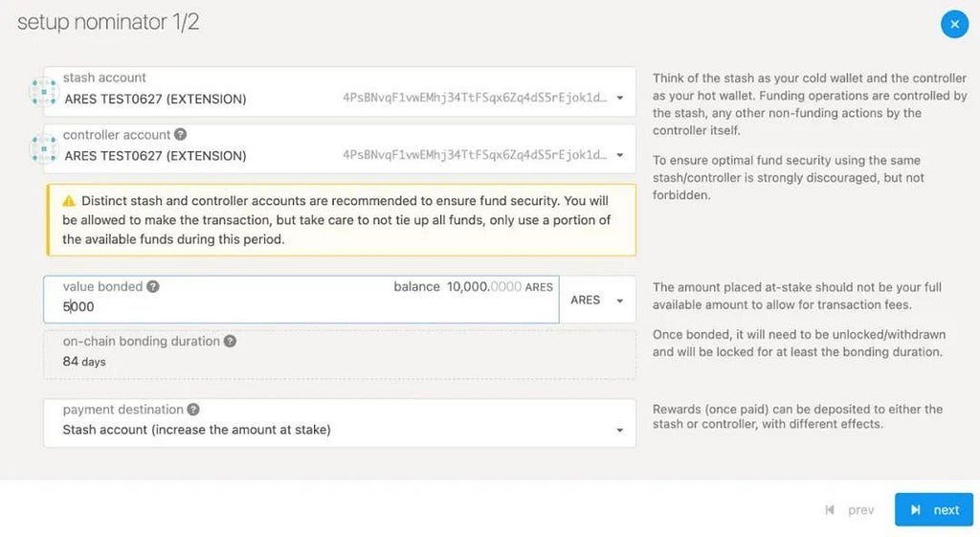Viewport: 980px width, 537px height.
Task: Click the prev button
Action: (x=850, y=510)
